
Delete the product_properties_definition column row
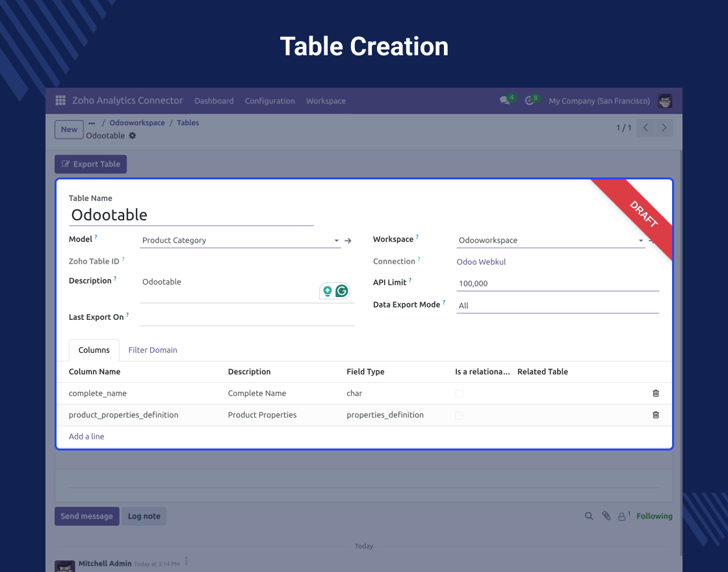656,415
